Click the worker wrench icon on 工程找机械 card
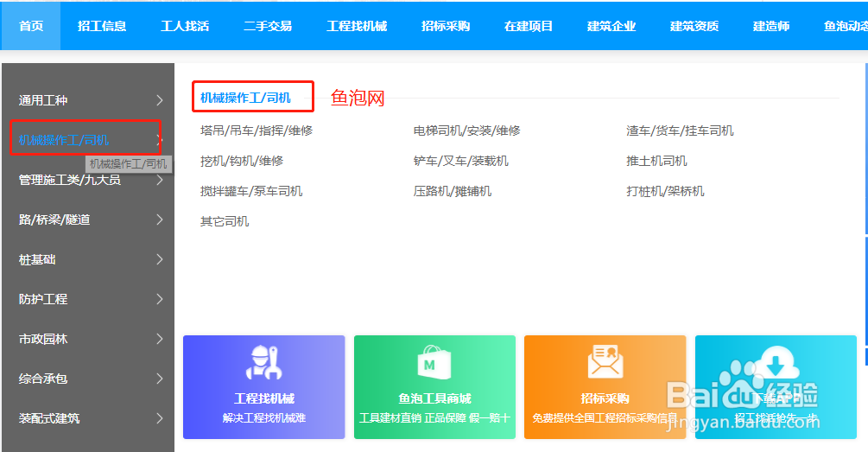This screenshot has height=452, width=868. tap(263, 362)
